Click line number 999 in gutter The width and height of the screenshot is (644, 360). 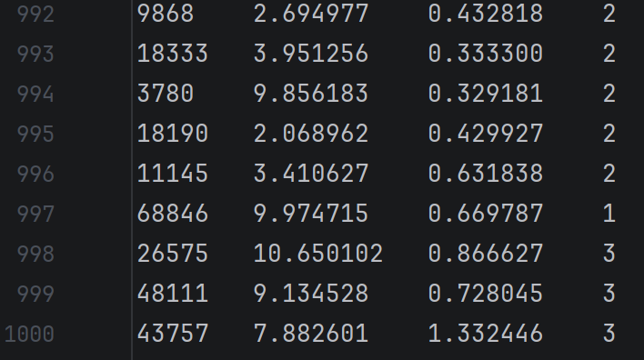pyautogui.click(x=35, y=294)
